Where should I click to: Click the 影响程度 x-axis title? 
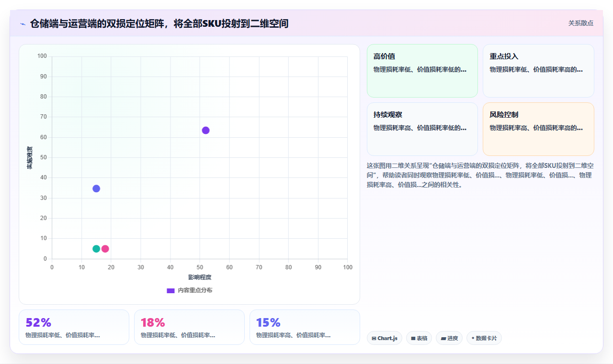(200, 277)
